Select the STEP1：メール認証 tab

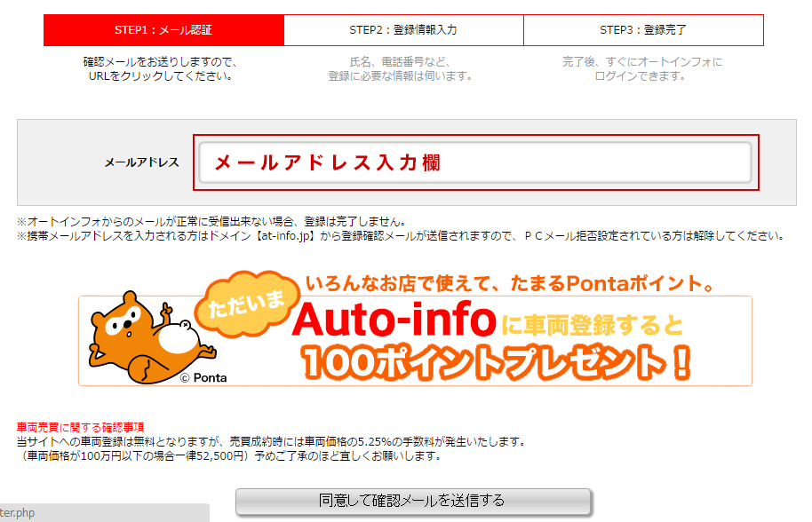[x=163, y=30]
